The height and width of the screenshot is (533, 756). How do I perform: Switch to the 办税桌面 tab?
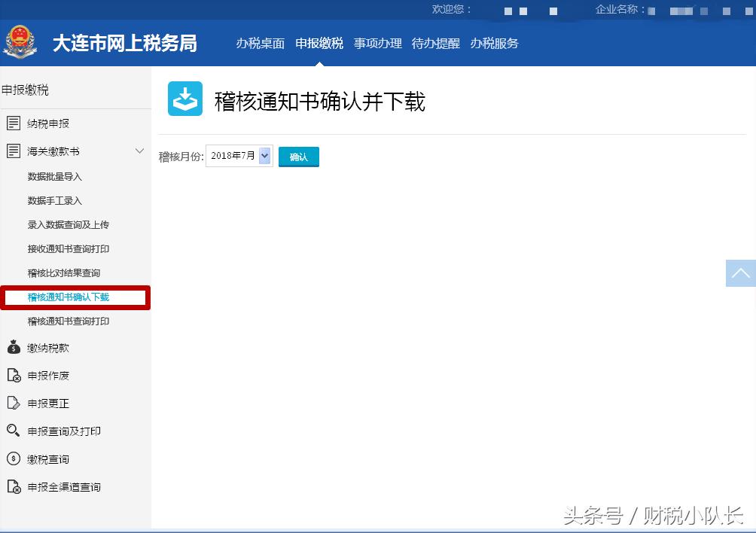click(x=260, y=44)
